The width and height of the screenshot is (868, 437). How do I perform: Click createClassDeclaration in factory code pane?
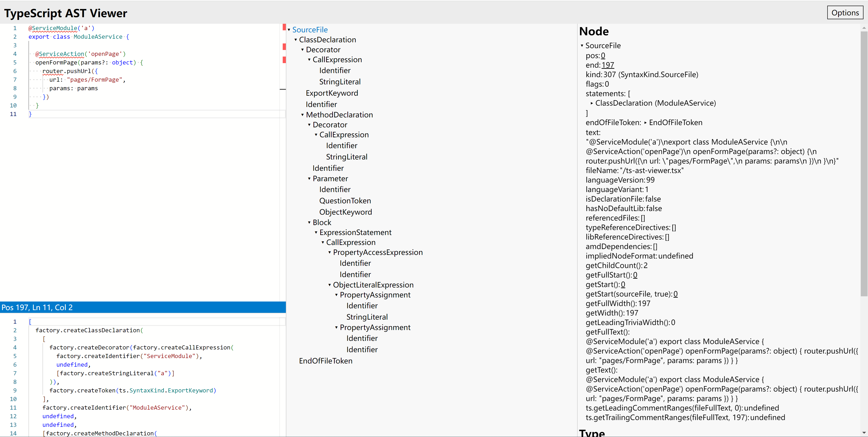click(x=101, y=330)
